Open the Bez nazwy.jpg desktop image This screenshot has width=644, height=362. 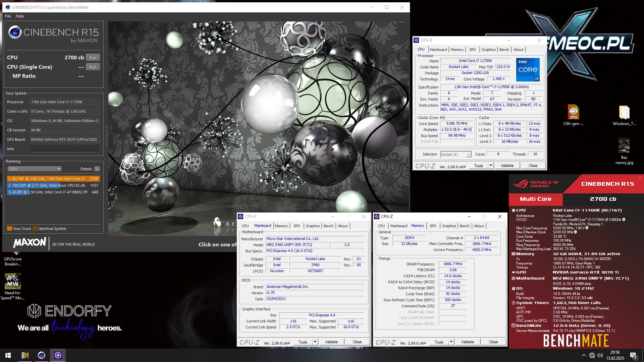pos(624,151)
